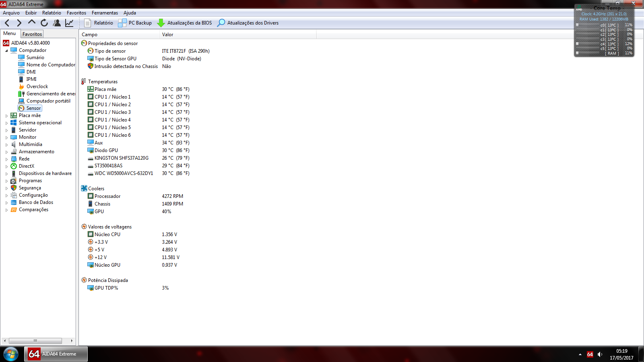Expand the Placa mãe tree node

(6, 116)
